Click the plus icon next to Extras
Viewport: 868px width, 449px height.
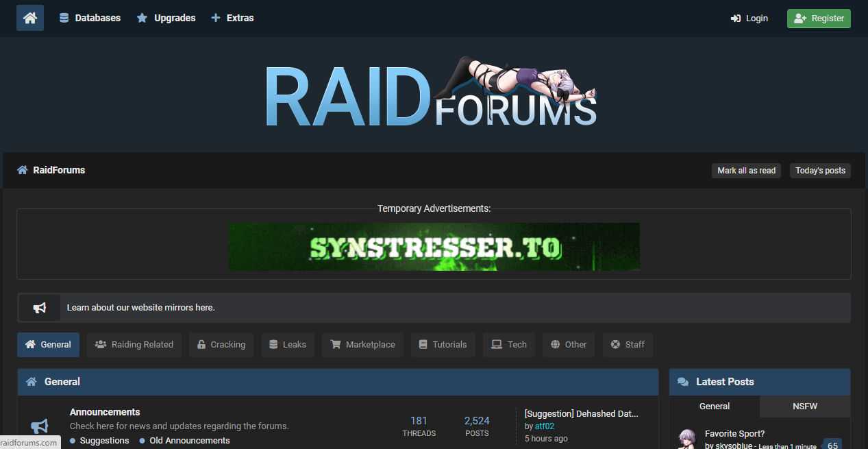pos(216,18)
